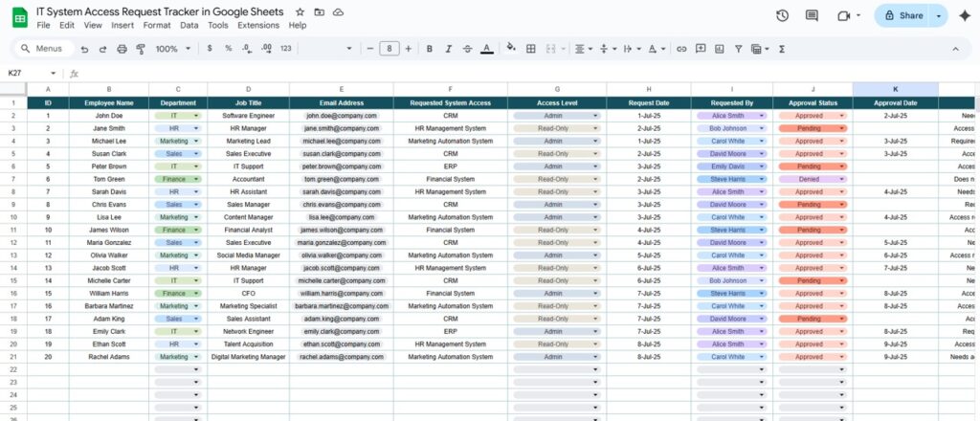980x421 pixels.
Task: Open the filter views dropdown
Action: pyautogui.click(x=759, y=49)
